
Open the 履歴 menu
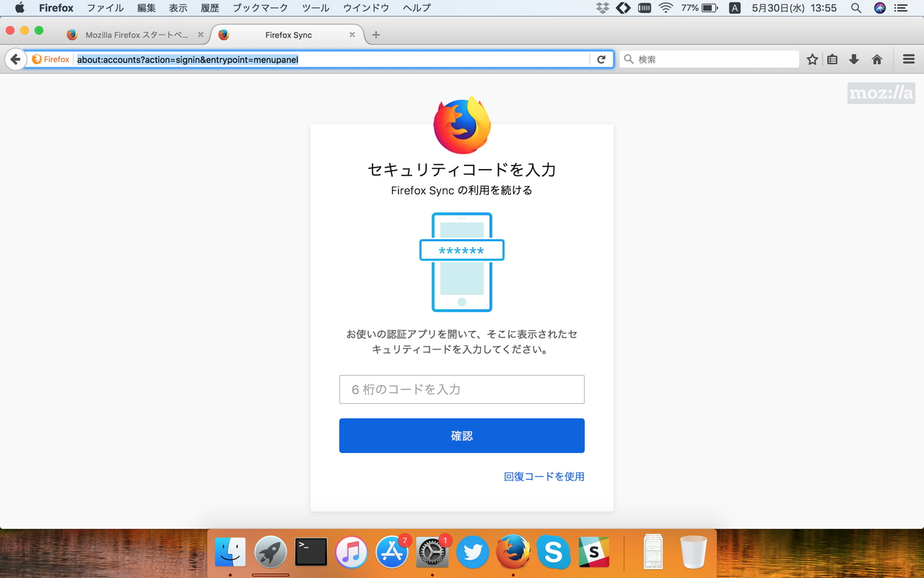pyautogui.click(x=210, y=8)
